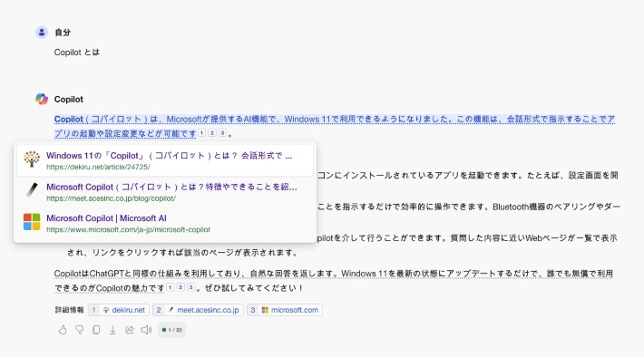
Task: Click the Microsoft logo in popup result
Action: click(32, 222)
